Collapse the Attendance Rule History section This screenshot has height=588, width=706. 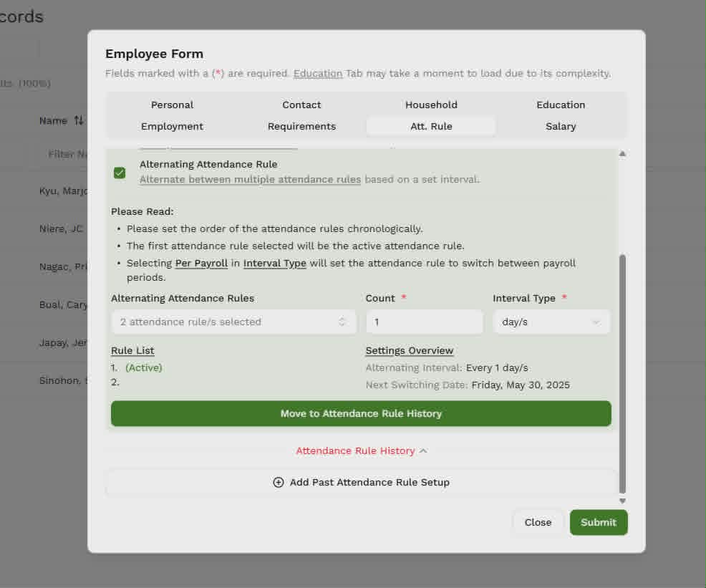click(x=362, y=450)
